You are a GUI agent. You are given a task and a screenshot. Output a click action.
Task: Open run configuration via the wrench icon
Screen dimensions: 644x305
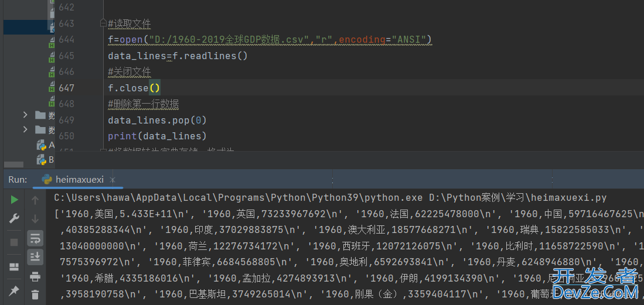[x=15, y=218]
